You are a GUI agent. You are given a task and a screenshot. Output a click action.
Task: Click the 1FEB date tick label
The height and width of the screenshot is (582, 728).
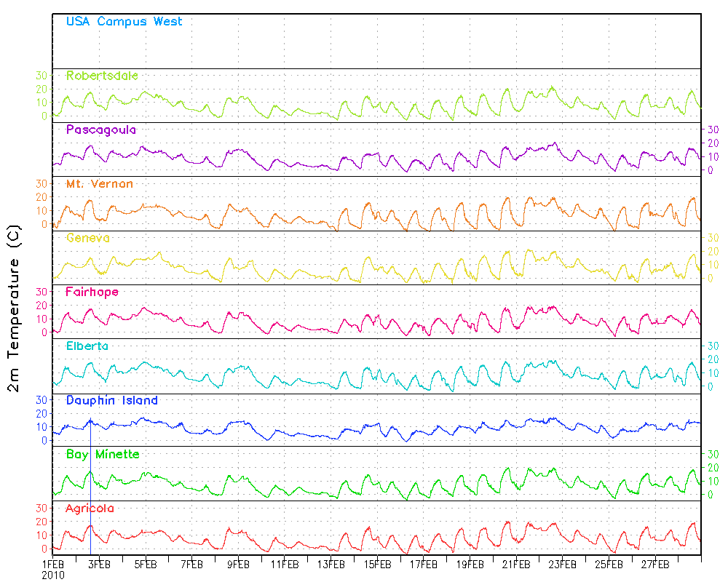(53, 565)
